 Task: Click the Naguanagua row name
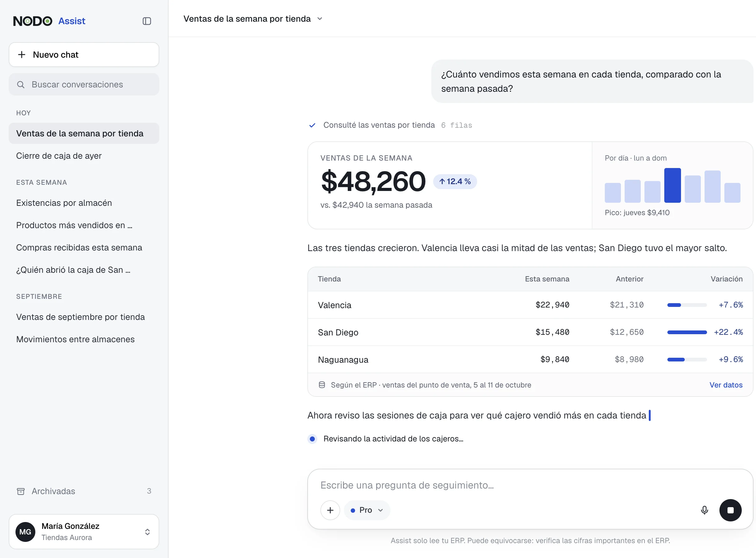point(343,359)
